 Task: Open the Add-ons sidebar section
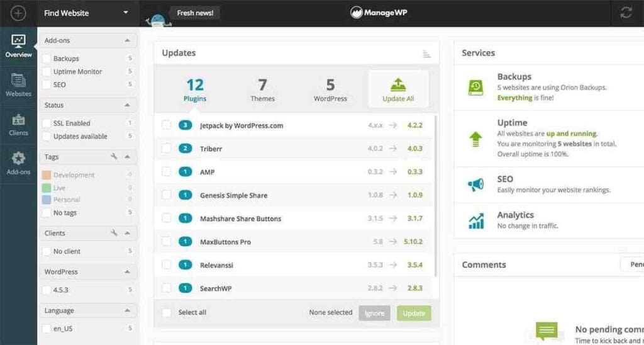point(18,163)
